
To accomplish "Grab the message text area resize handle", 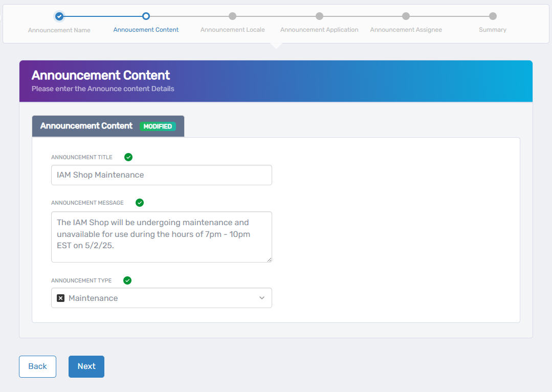I will point(269,259).
